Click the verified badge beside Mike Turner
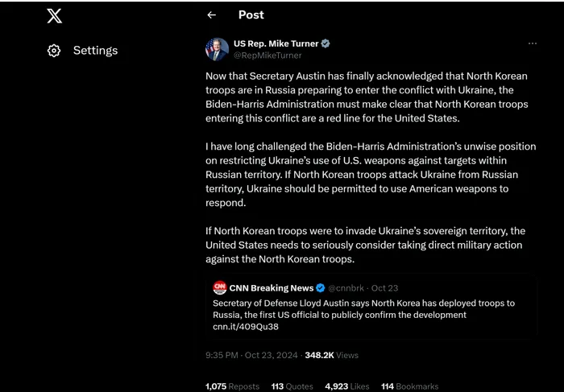Screen dimensions: 564x392 point(326,43)
